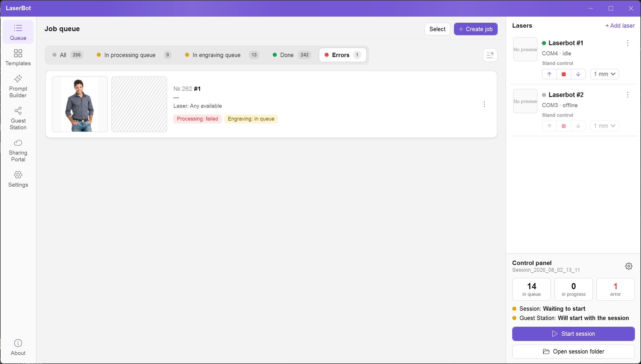The width and height of the screenshot is (641, 364).
Task: Click the Create job button
Action: click(x=476, y=29)
